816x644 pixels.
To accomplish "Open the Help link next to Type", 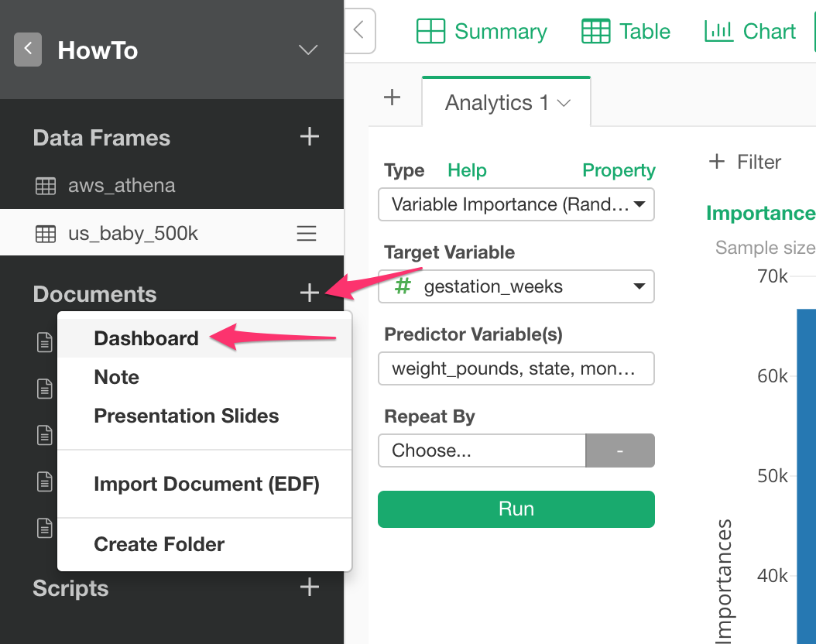I will (467, 170).
